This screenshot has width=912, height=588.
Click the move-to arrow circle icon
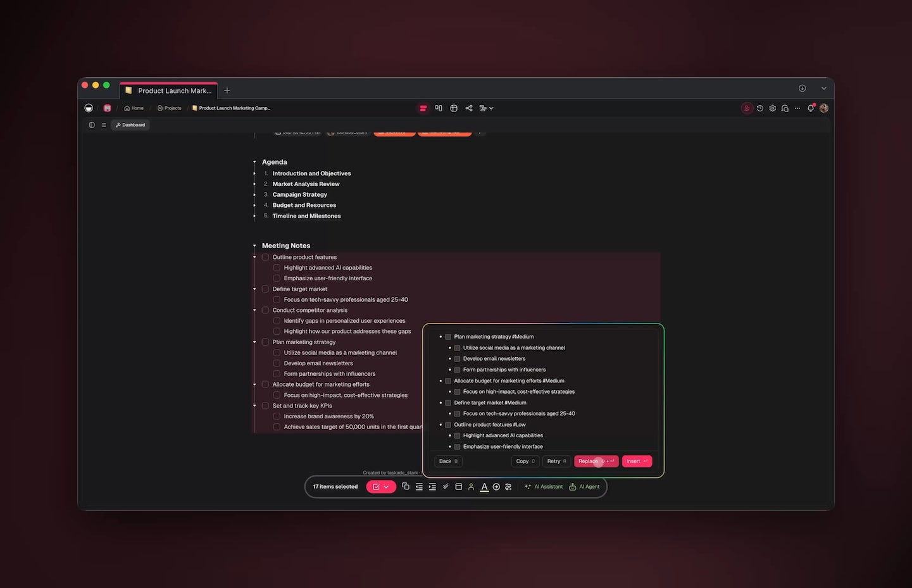click(x=496, y=487)
